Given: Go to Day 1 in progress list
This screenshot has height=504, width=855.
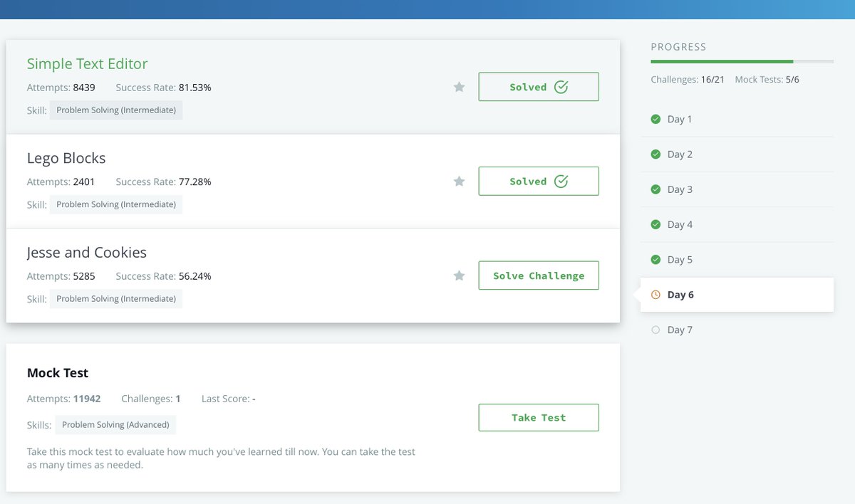Looking at the screenshot, I should (737, 119).
